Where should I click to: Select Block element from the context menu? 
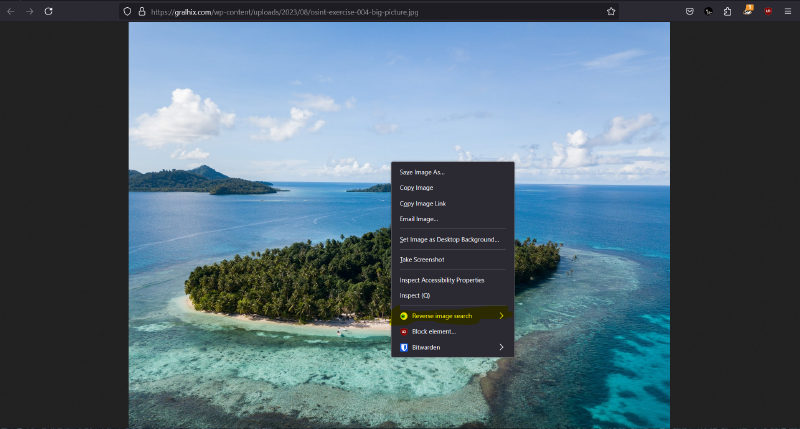[x=433, y=331]
